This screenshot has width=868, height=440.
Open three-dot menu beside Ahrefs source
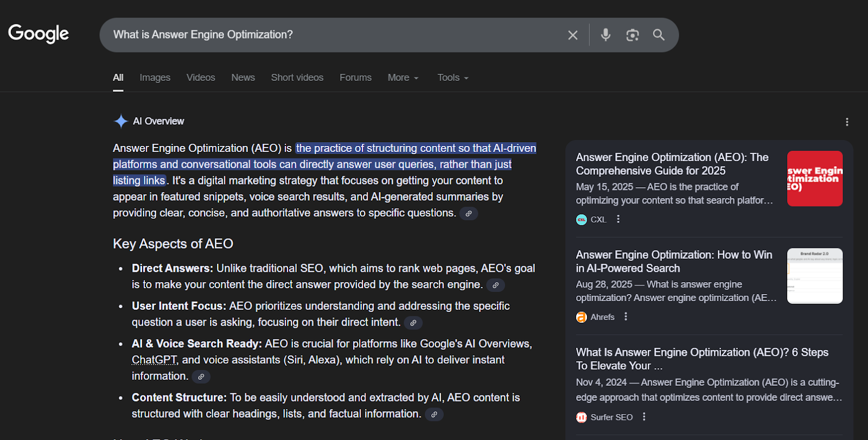(626, 317)
